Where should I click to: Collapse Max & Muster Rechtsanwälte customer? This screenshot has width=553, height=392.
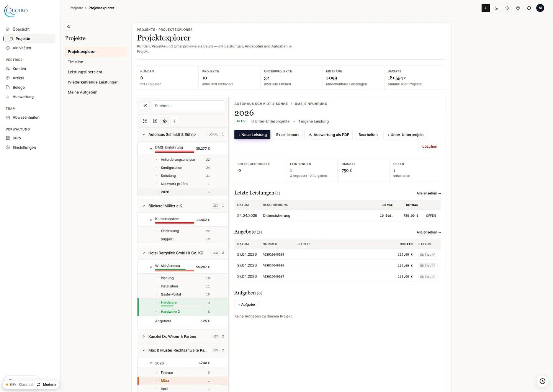[x=144, y=350]
